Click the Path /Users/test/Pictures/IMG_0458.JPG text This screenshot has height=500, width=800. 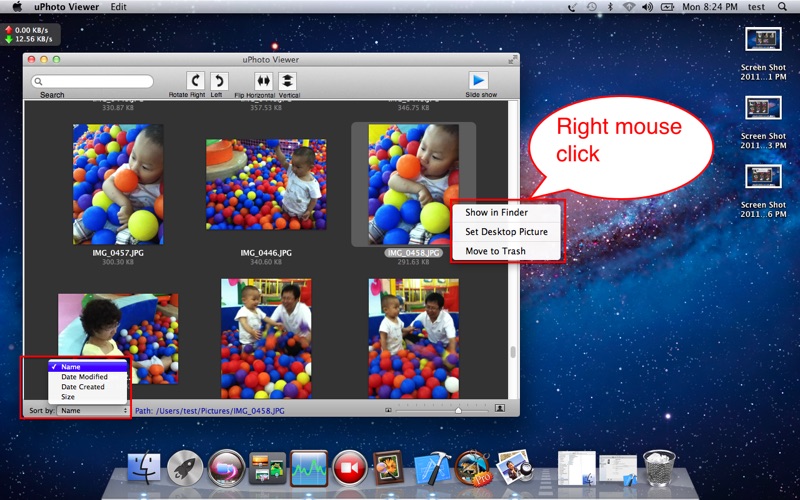coord(210,410)
